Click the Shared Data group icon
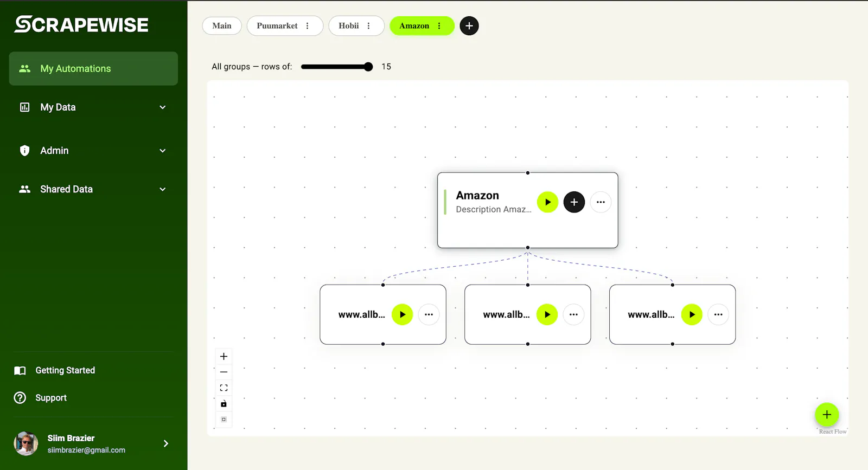 25,189
